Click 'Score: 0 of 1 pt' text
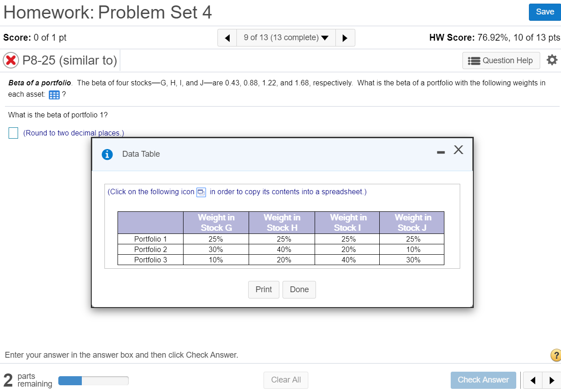This screenshot has height=392, width=561. pyautogui.click(x=35, y=37)
